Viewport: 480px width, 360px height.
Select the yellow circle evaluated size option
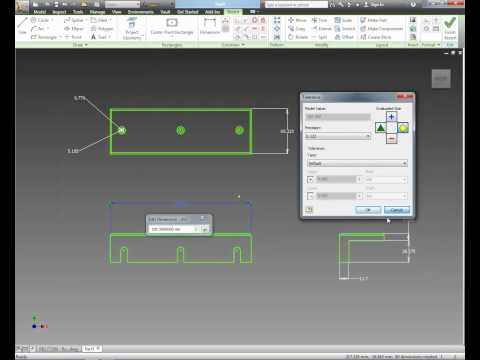coord(403,127)
